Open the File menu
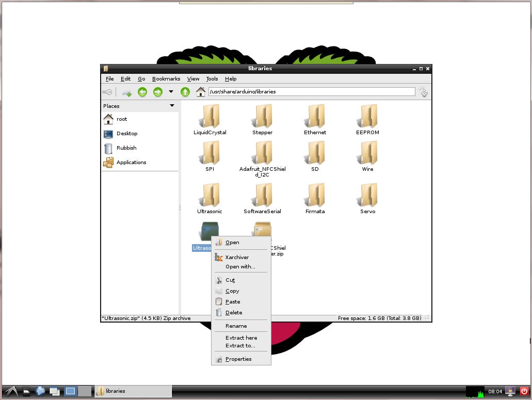 [x=109, y=79]
